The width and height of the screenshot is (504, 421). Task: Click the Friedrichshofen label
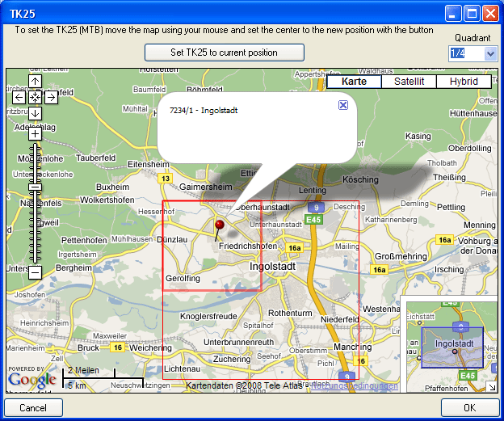tap(248, 246)
